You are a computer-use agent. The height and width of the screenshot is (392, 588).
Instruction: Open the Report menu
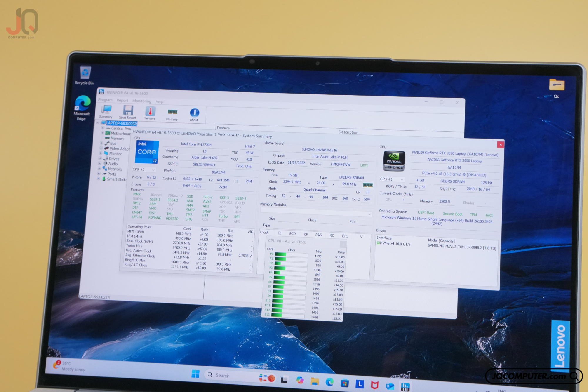(x=122, y=101)
